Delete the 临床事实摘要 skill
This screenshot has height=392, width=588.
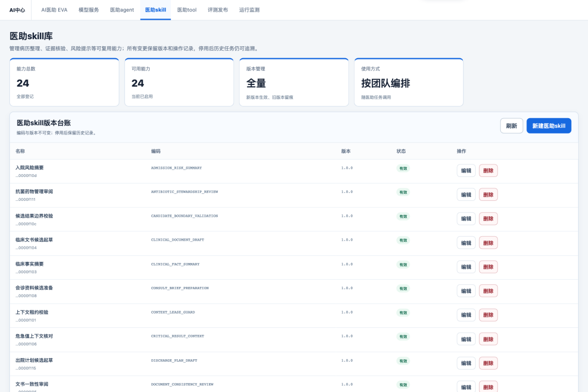point(488,267)
